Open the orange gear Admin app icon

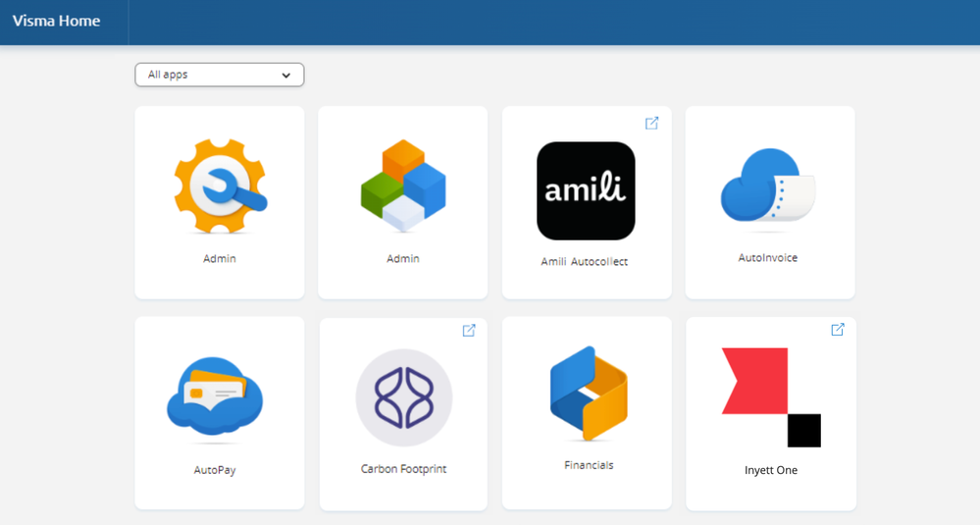point(220,186)
